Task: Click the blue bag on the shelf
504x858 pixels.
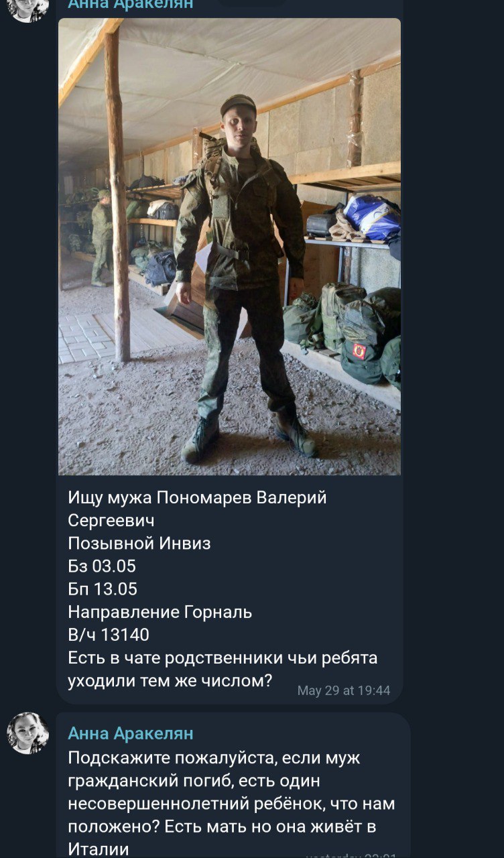Action: (373, 217)
